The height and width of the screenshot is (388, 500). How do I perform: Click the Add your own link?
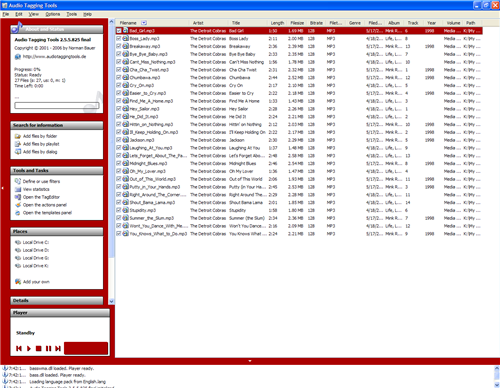pos(36,282)
